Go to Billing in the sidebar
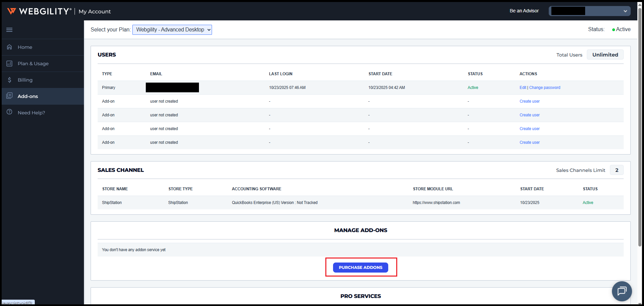The width and height of the screenshot is (644, 306). pyautogui.click(x=25, y=80)
